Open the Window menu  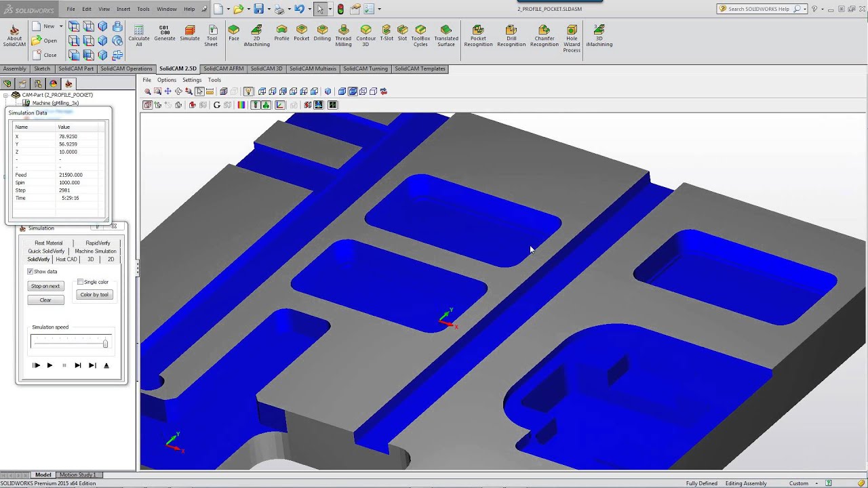(x=167, y=9)
